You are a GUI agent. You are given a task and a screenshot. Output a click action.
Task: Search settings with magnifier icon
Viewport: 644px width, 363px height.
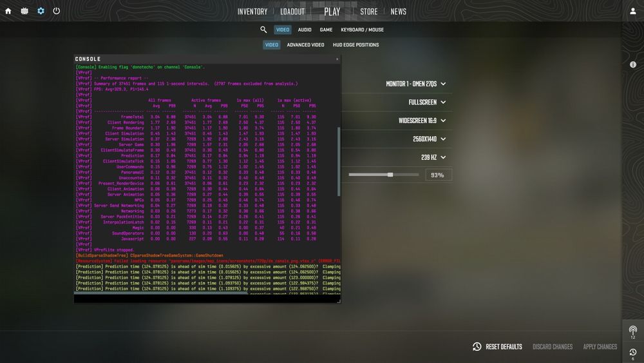coord(263,30)
